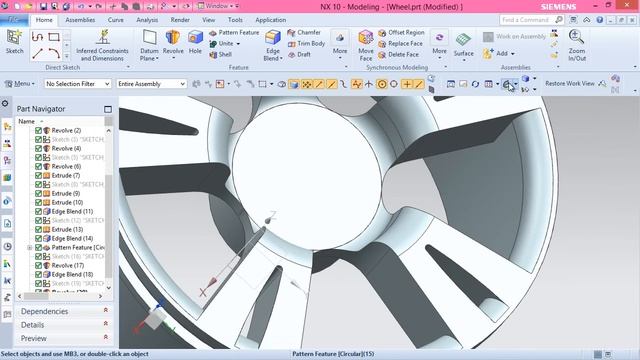Uncheck Extrude (9) feature
Viewport: 640px width, 360px height.
(x=38, y=193)
